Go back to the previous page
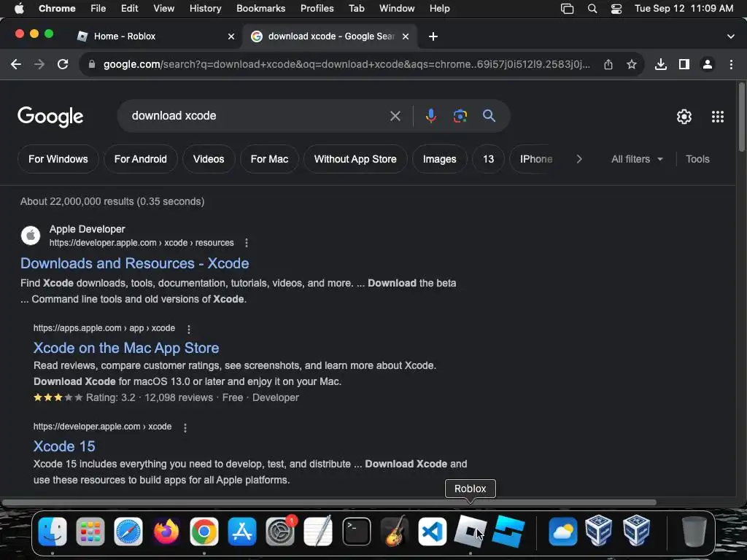747x560 pixels. point(16,64)
